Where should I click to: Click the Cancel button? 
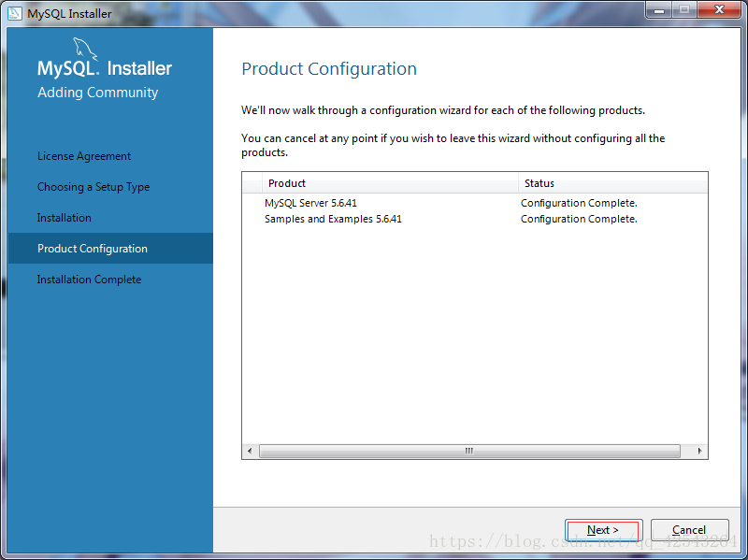[689, 529]
